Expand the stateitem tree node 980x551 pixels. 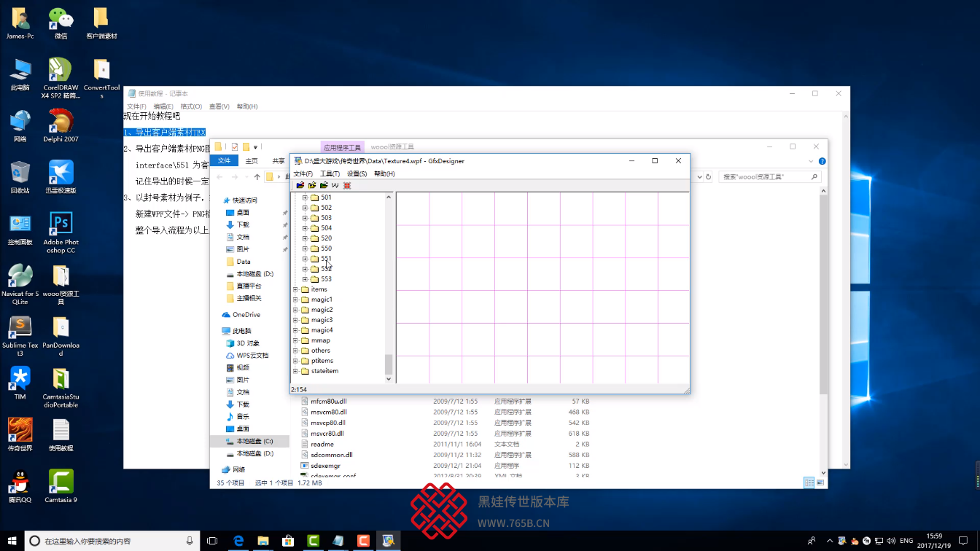[295, 371]
